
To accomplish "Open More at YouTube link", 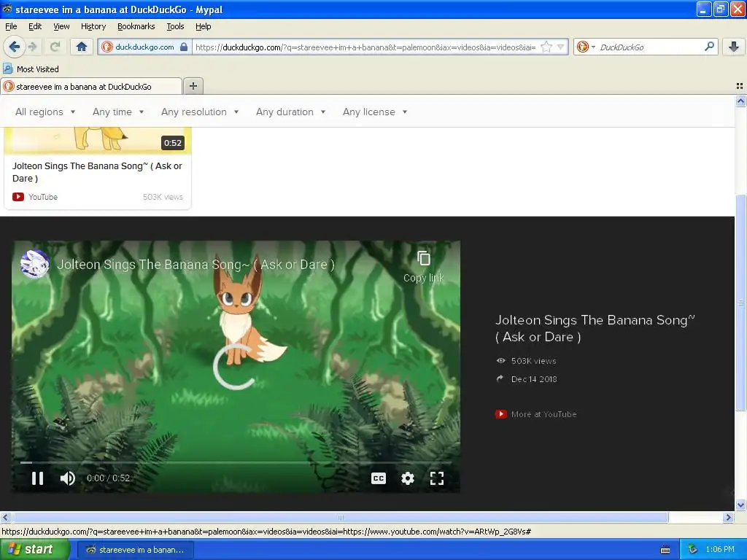I will pos(536,414).
